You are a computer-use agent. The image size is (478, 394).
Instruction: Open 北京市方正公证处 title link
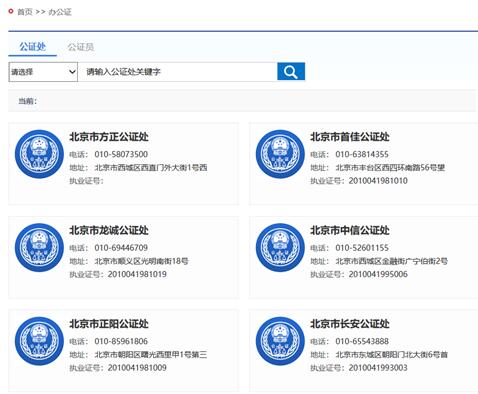[x=109, y=137]
